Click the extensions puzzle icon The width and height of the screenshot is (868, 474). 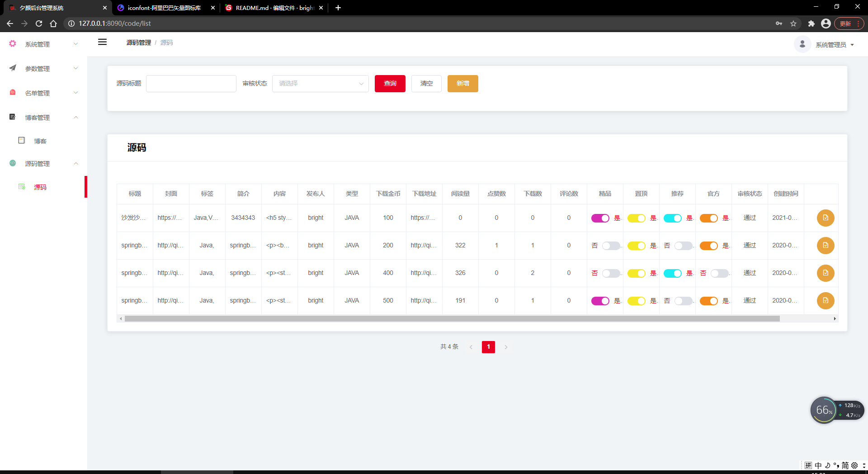pos(811,24)
